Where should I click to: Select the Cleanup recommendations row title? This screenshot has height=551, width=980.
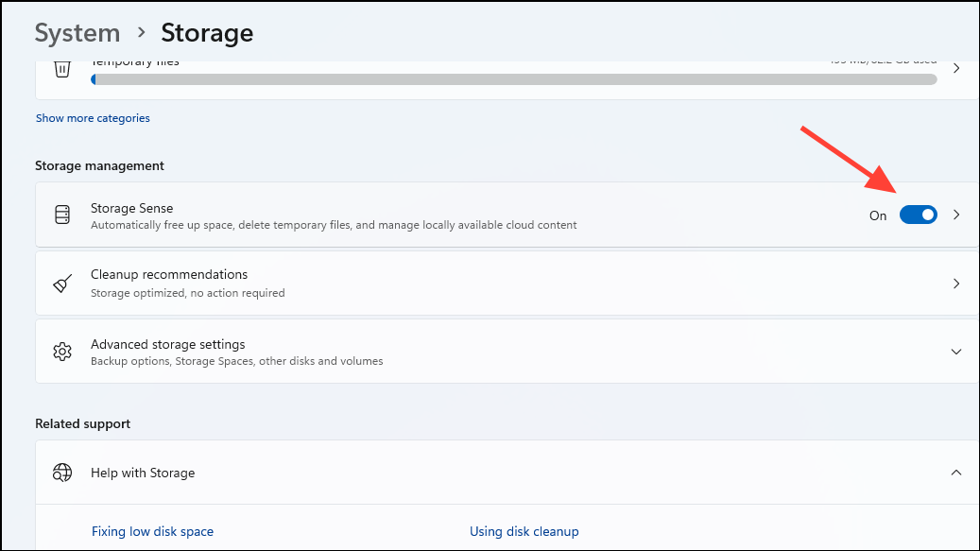click(169, 275)
